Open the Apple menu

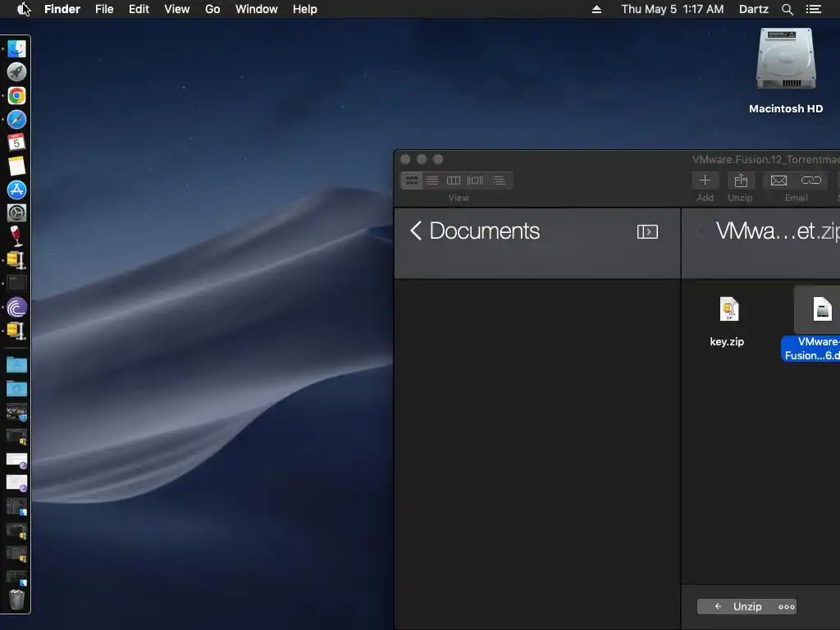(x=23, y=9)
